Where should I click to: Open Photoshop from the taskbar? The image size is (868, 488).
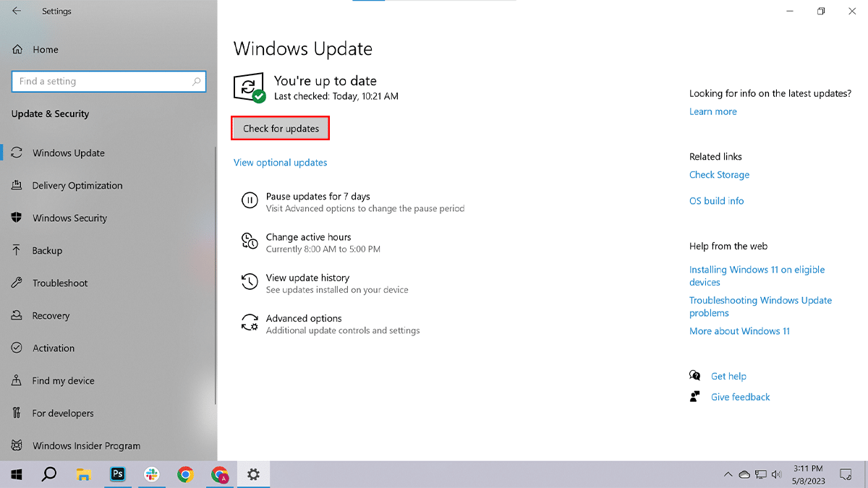point(117,474)
